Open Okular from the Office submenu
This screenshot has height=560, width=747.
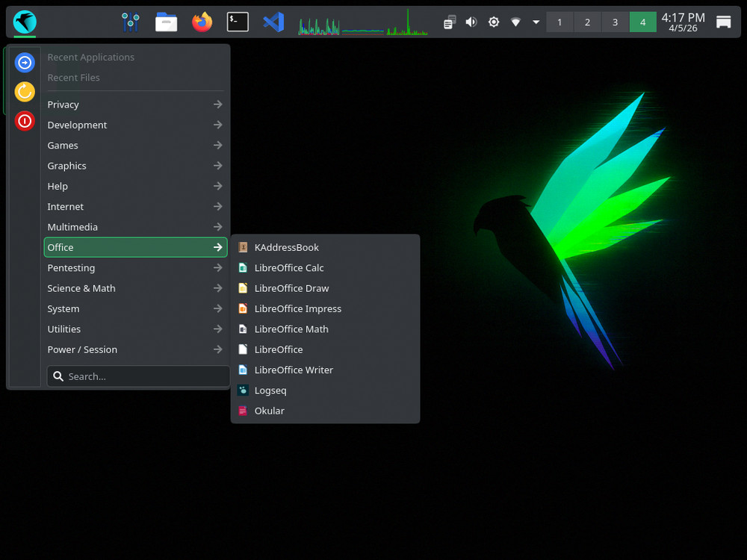pyautogui.click(x=269, y=411)
